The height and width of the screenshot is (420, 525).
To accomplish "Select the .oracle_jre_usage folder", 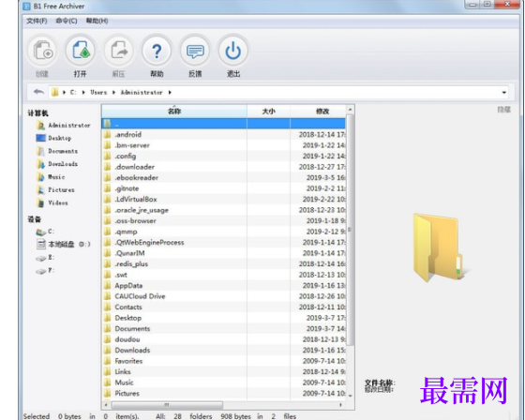I will (x=223, y=210).
